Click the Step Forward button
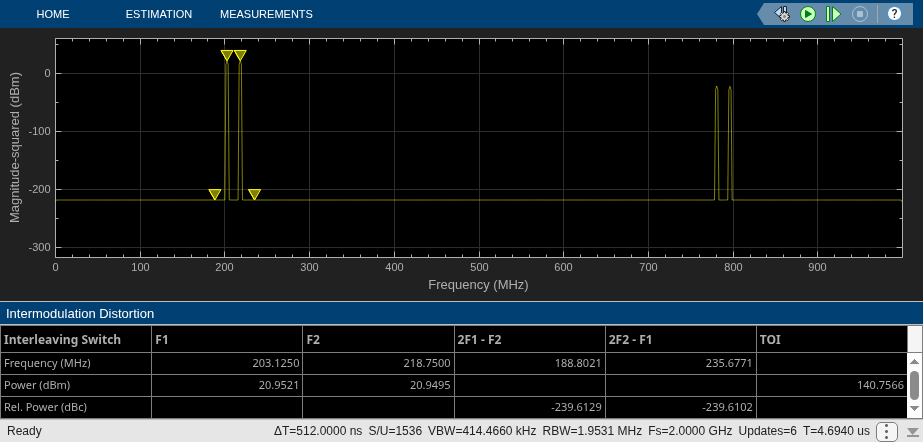This screenshot has width=923, height=442. coord(834,14)
